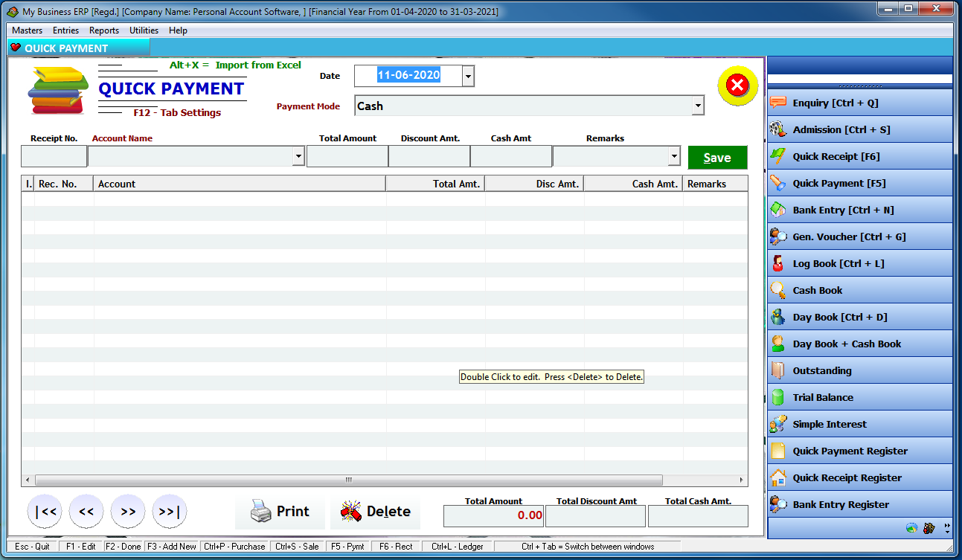The width and height of the screenshot is (962, 560).
Task: Jump to the last record using the navigation control
Action: click(x=170, y=511)
